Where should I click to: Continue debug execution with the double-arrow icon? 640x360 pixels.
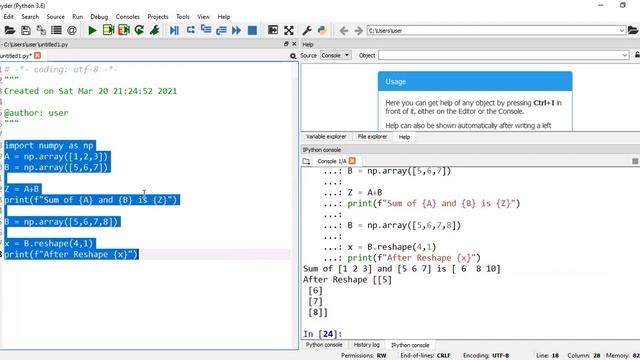[x=236, y=30]
